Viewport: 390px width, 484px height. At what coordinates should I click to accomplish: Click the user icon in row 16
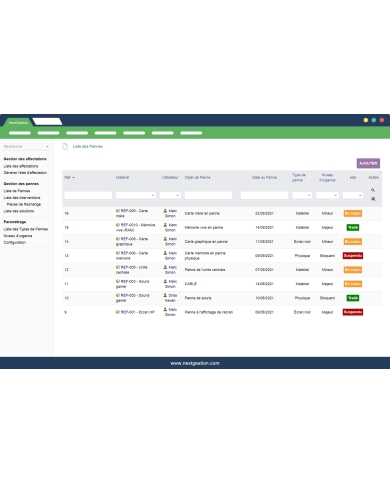point(165,211)
